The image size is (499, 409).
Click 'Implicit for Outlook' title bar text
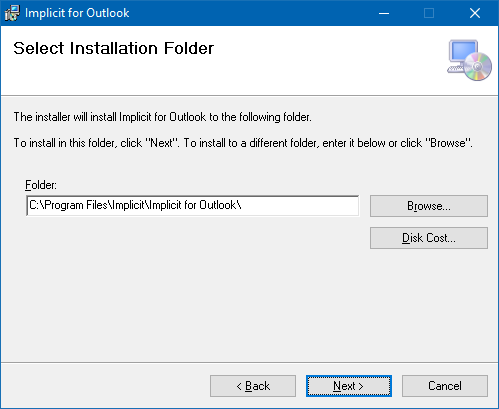tap(77, 13)
